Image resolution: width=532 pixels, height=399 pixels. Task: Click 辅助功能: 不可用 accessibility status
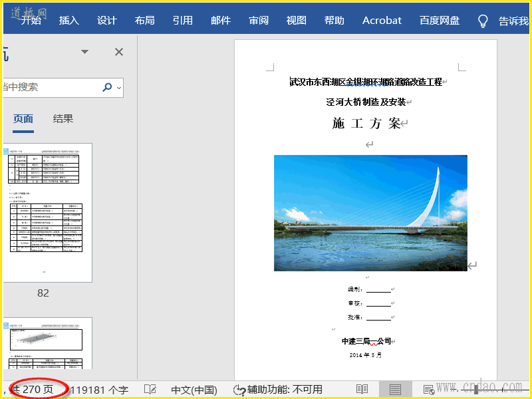278,390
